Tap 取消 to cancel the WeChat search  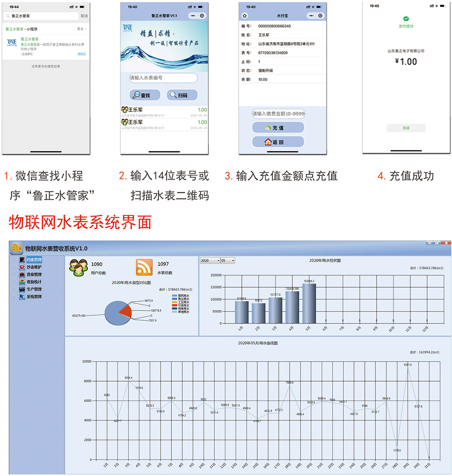click(84, 16)
